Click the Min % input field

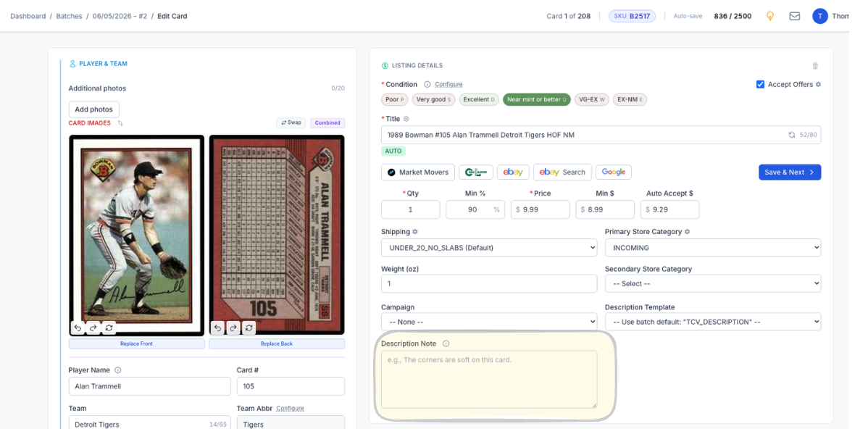(475, 210)
